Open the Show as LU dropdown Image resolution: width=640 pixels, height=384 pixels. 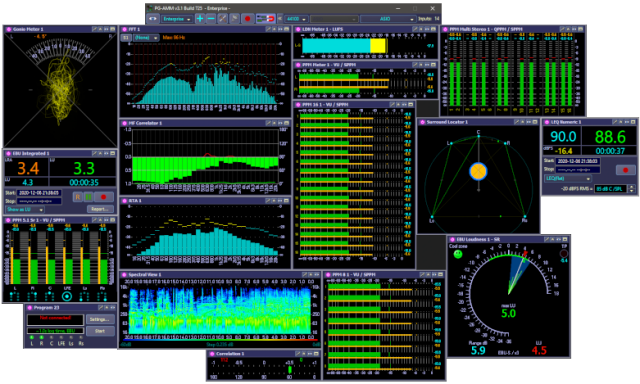pos(25,209)
